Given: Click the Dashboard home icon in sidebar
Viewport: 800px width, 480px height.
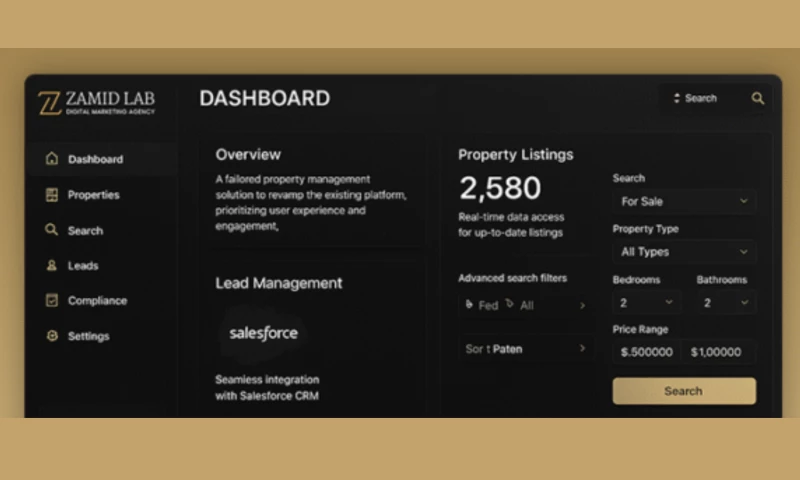Looking at the screenshot, I should tap(52, 159).
